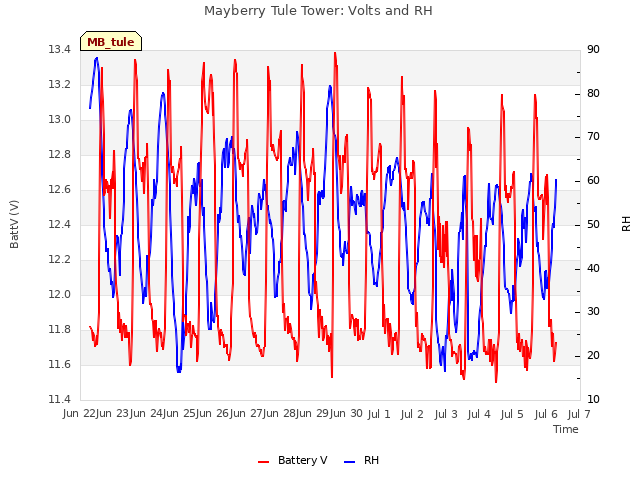
Task: Click the 10 RH axis value
Action: (593, 399)
